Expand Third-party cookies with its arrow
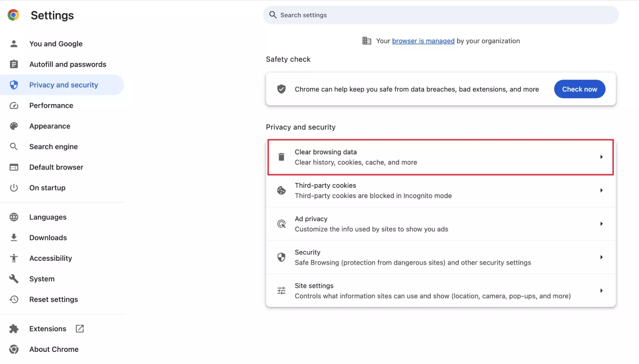The image size is (639, 364). pyautogui.click(x=601, y=190)
